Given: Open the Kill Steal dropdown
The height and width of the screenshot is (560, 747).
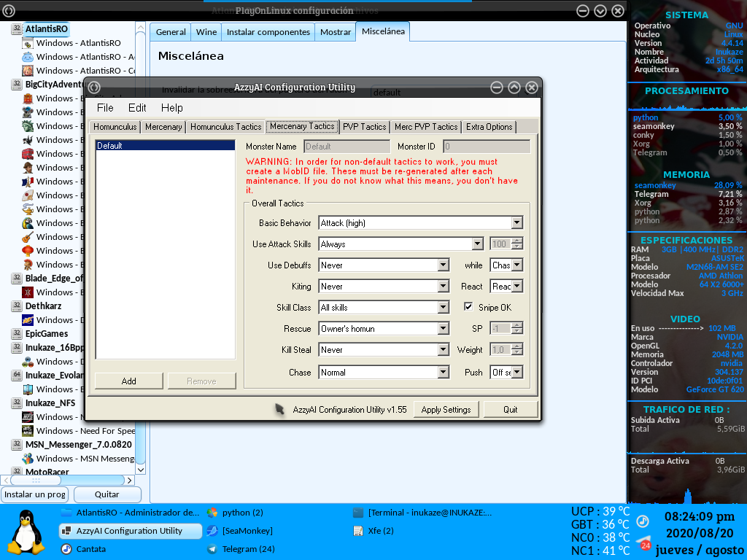Looking at the screenshot, I should (x=443, y=349).
